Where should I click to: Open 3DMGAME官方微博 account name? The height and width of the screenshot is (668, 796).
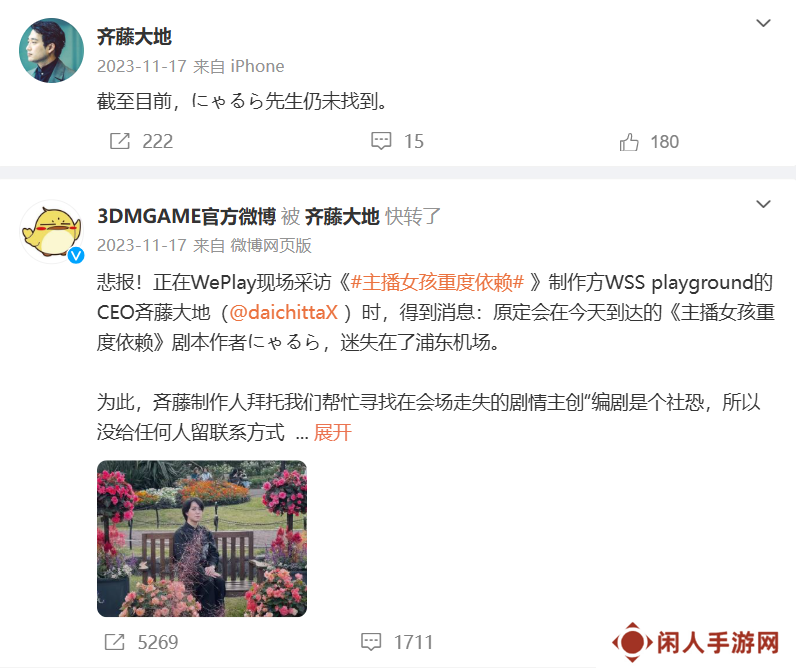186,217
